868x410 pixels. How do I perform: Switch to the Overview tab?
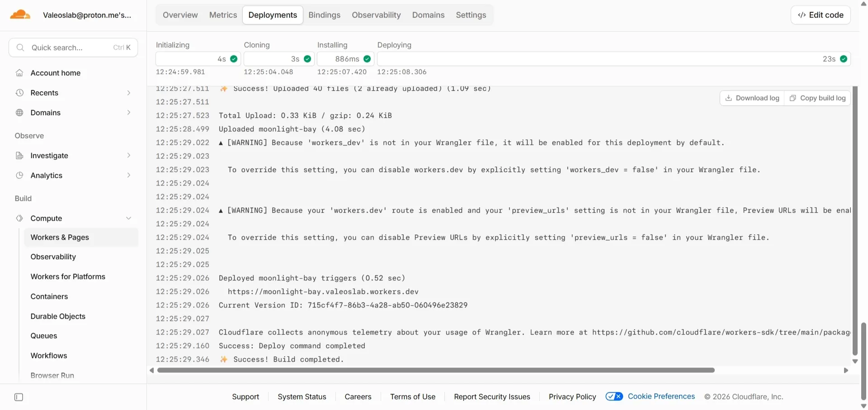coord(180,15)
